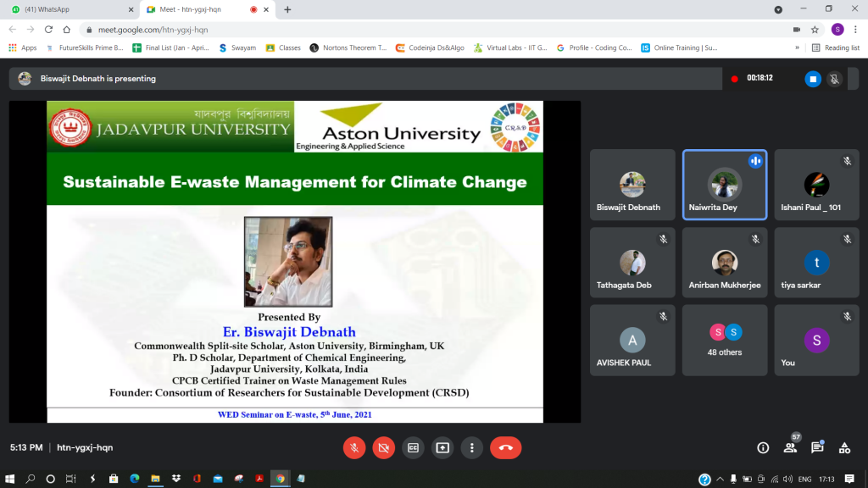Open the Reading list panel
The height and width of the screenshot is (488, 868).
(x=836, y=47)
